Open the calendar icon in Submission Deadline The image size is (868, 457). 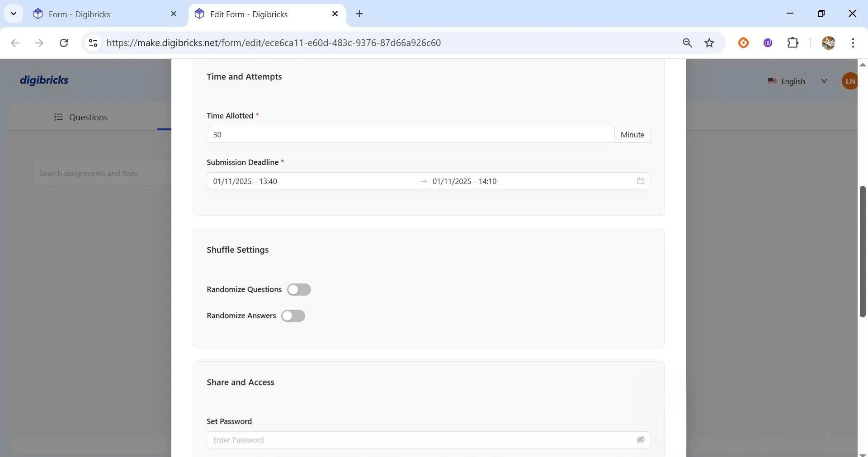tap(640, 181)
